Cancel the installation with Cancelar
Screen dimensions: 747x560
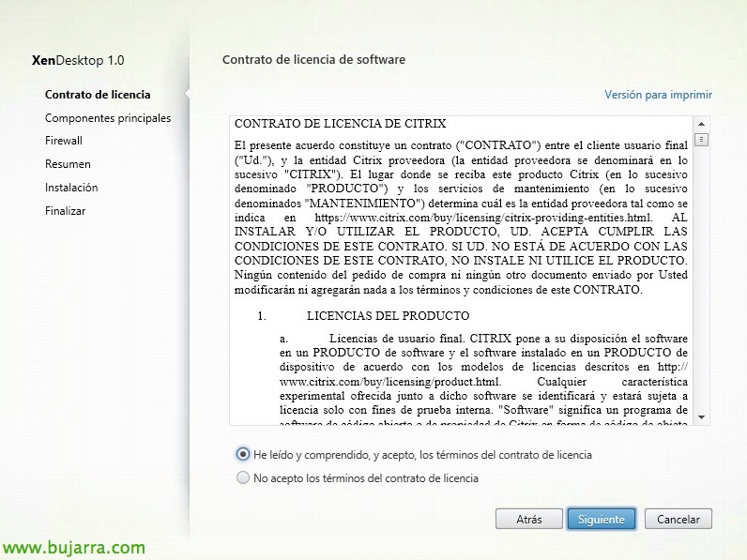coord(678,519)
